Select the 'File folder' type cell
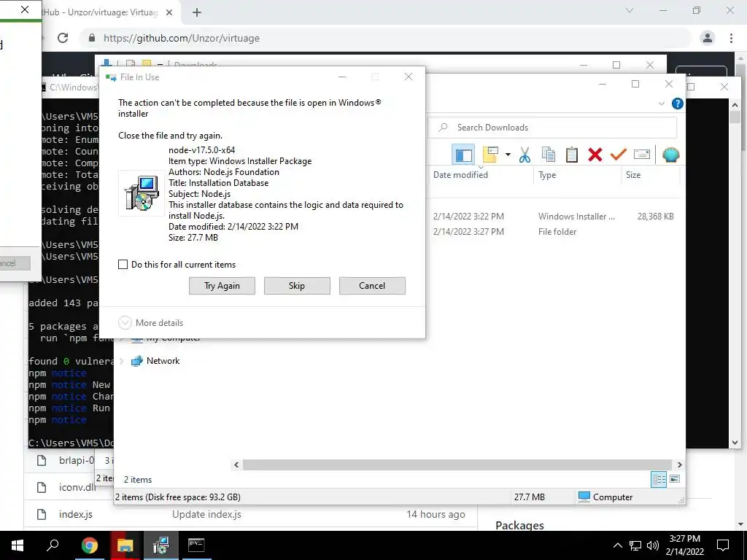 557,231
